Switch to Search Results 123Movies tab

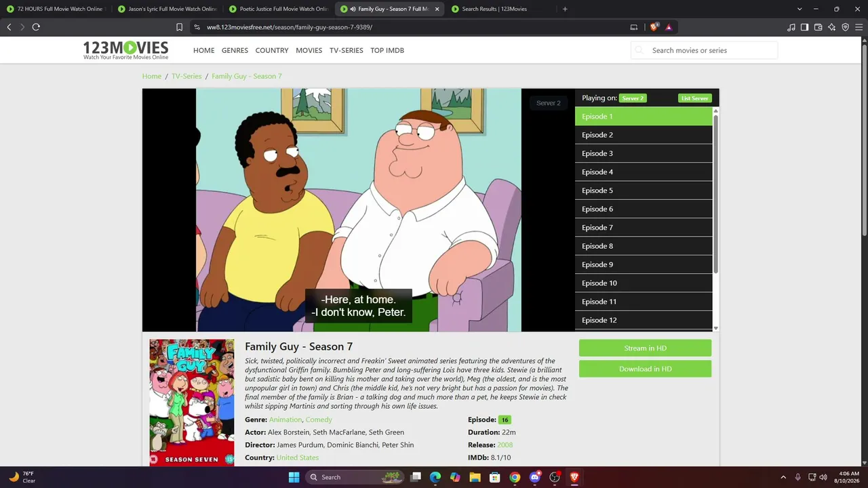[x=501, y=9]
